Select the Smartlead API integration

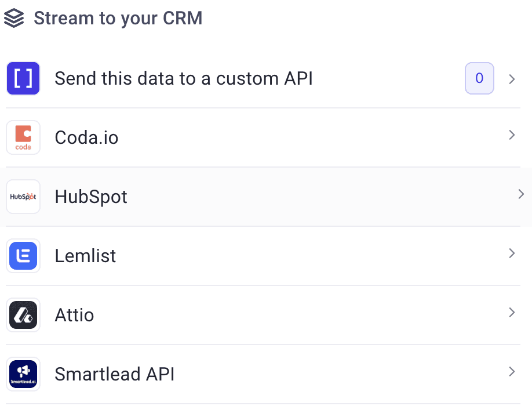point(114,374)
